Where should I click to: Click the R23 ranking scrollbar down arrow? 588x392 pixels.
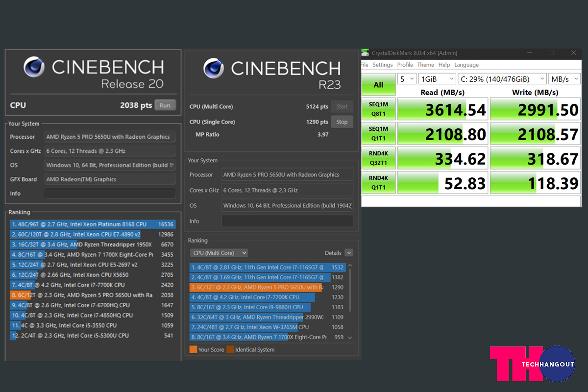click(x=350, y=338)
